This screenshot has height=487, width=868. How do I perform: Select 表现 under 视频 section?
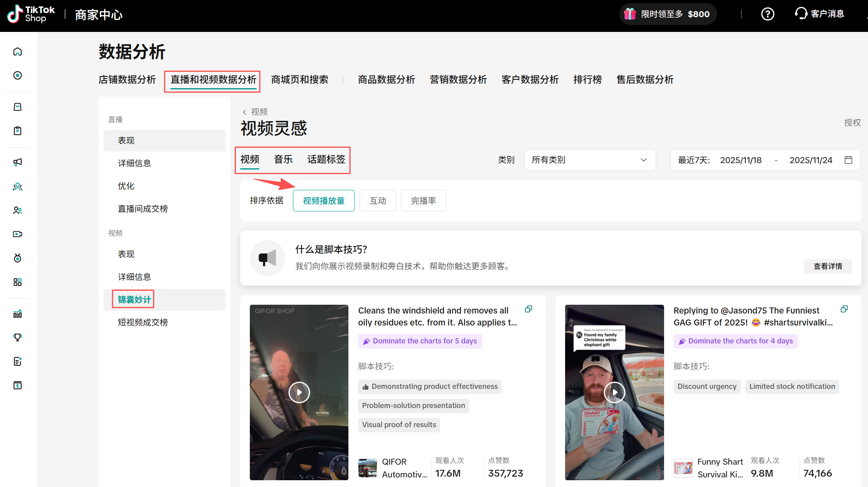pyautogui.click(x=164, y=254)
